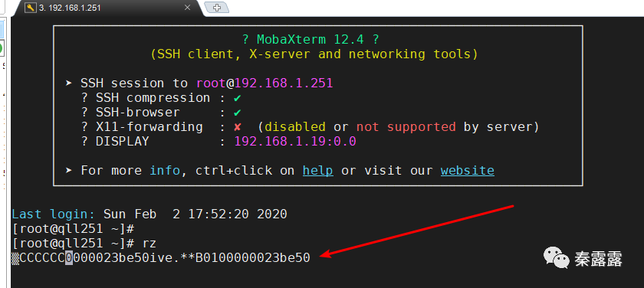Click the green checkmark beside SSH compression
Screen dimensions: 644x288
pos(237,98)
